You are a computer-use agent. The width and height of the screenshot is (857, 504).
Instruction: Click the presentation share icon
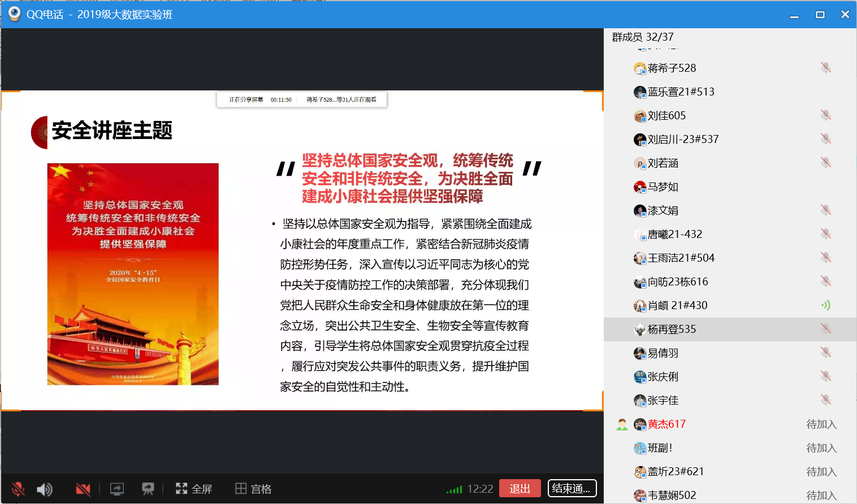(x=148, y=489)
